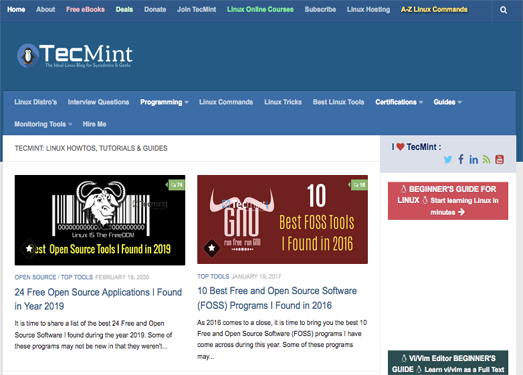Click the star icon on the 2019 thumbnail
This screenshot has height=375, width=523.
pyautogui.click(x=29, y=248)
